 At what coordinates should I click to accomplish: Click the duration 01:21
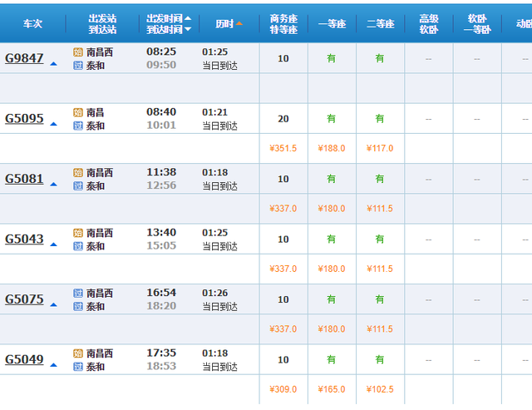[214, 112]
